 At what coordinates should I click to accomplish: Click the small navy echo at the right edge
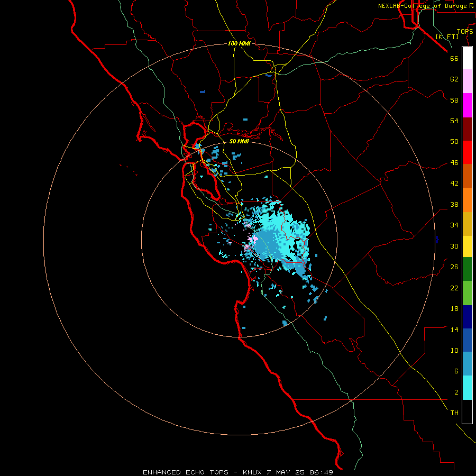(x=437, y=240)
